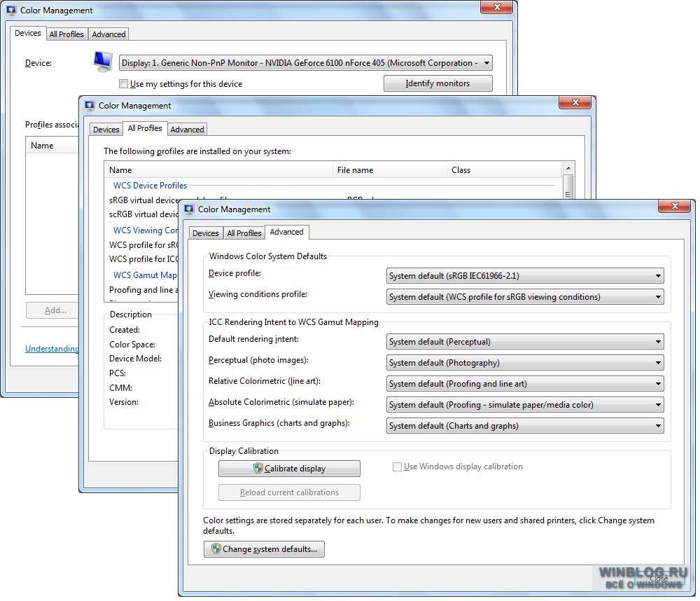Viewport: 700px width, 601px height.
Task: Expand the Viewing conditions profile dropdown
Action: coord(525,297)
